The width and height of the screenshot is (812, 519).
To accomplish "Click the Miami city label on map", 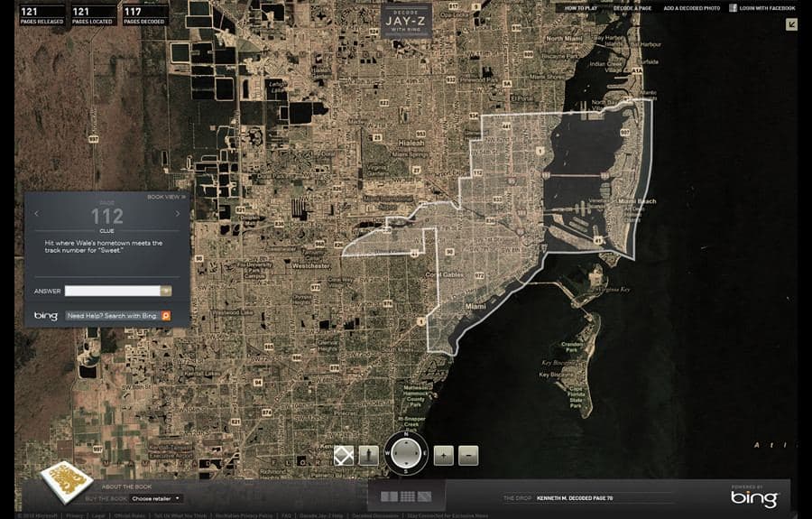I will pos(475,306).
